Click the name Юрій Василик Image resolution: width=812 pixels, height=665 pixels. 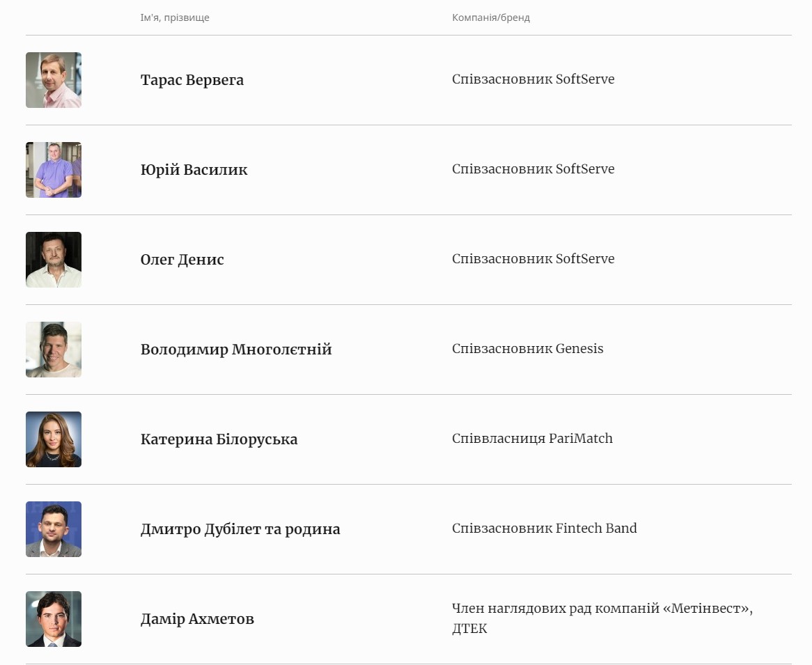point(194,170)
